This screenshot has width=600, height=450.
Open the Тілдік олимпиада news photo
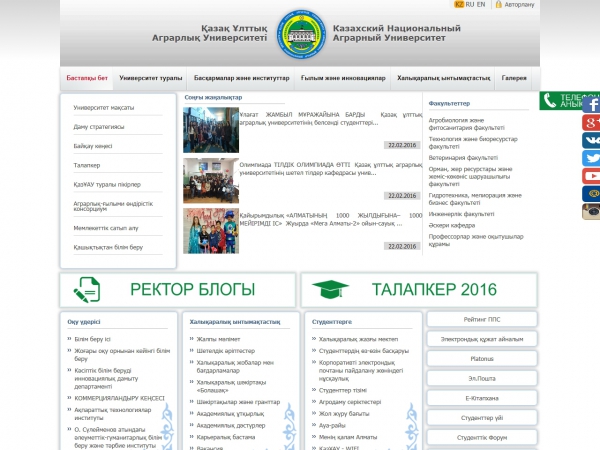(211, 181)
